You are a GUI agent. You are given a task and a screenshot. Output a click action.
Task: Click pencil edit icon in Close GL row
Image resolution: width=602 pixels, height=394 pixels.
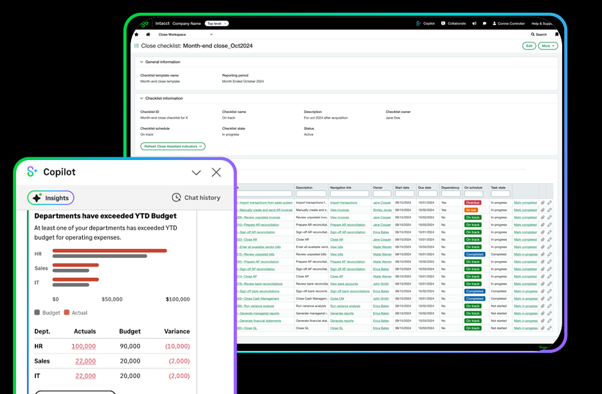click(x=549, y=328)
